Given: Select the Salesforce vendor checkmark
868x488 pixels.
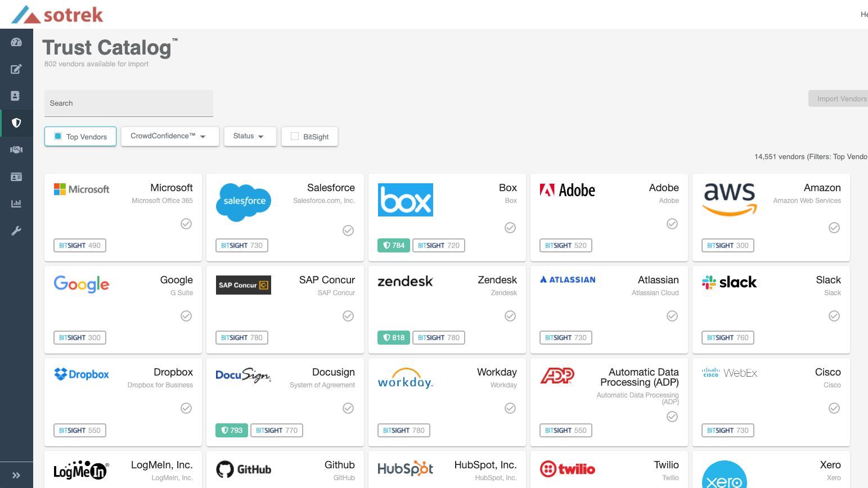Looking at the screenshot, I should pos(348,231).
